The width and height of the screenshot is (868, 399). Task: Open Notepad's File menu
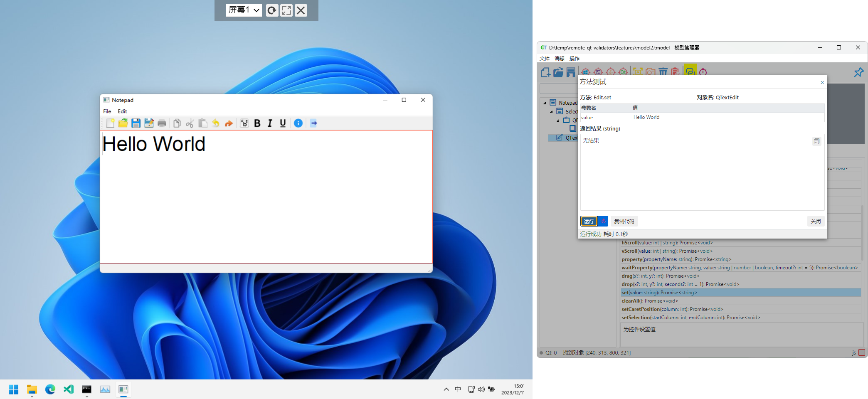pos(107,111)
